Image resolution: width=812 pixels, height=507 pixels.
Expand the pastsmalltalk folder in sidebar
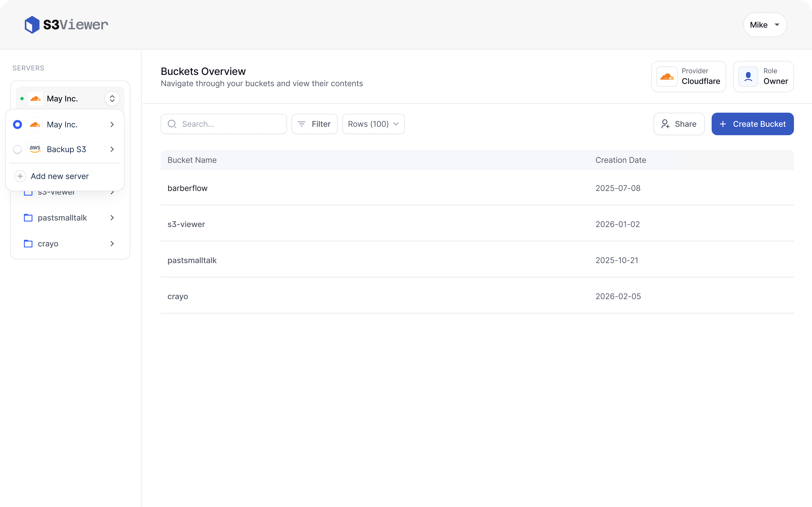112,218
